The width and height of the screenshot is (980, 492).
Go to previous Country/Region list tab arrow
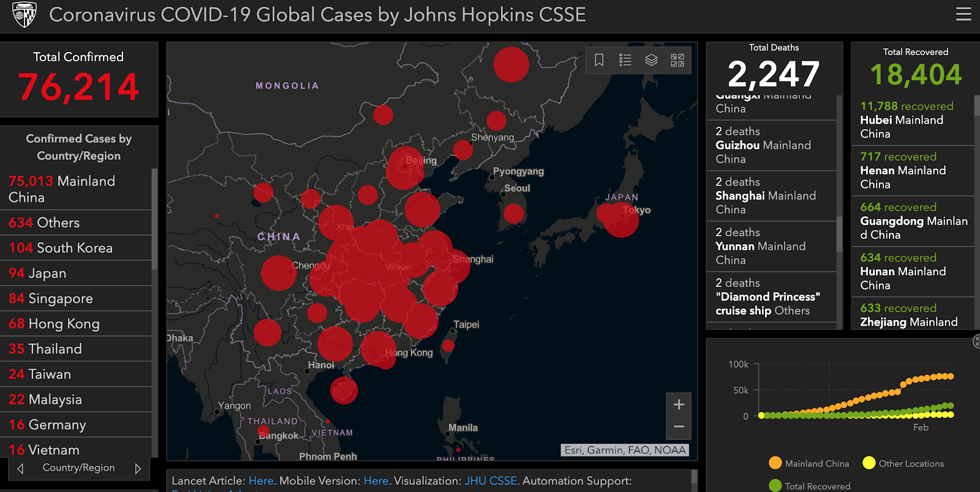tap(20, 468)
